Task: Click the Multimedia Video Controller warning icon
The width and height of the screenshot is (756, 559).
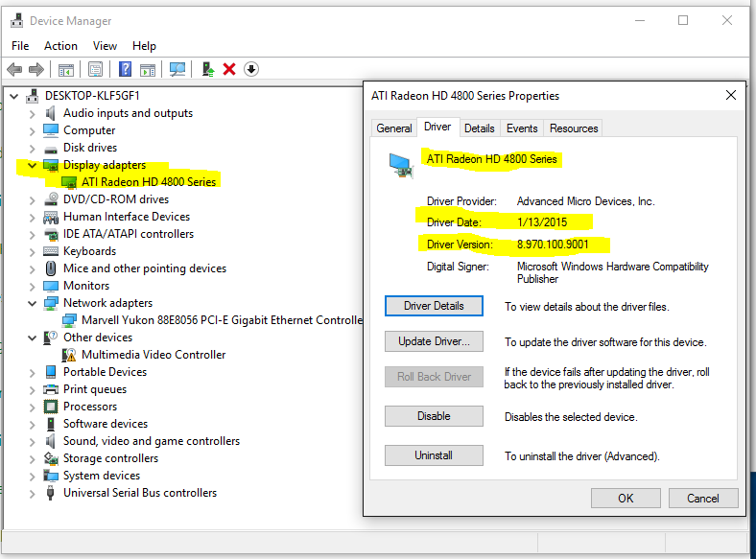Action: coord(69,355)
